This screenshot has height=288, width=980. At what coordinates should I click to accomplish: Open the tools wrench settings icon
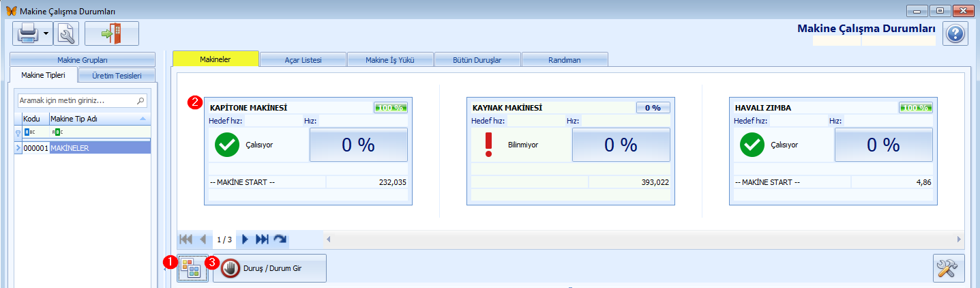(949, 268)
